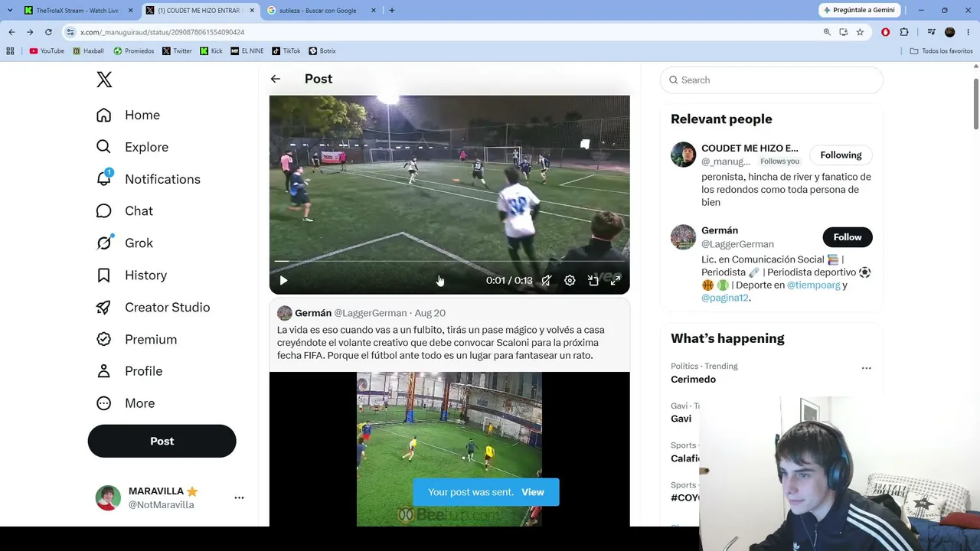Image resolution: width=980 pixels, height=551 pixels.
Task: Open the Botrix bookmark
Action: pyautogui.click(x=322, y=51)
